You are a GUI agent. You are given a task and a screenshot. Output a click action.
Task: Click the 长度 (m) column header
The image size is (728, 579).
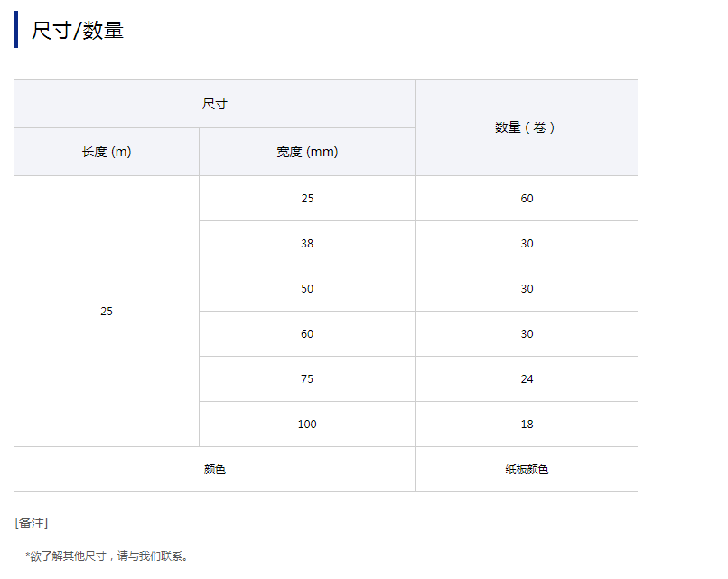pyautogui.click(x=107, y=152)
